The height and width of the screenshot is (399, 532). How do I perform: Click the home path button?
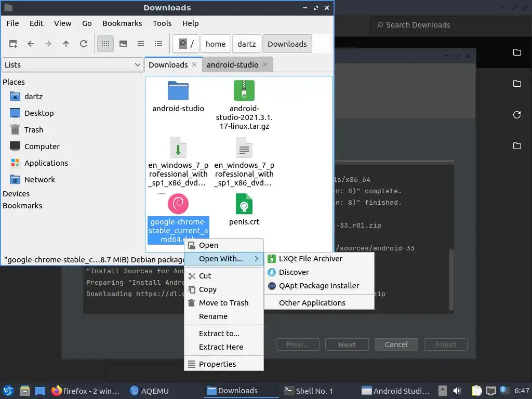[216, 44]
